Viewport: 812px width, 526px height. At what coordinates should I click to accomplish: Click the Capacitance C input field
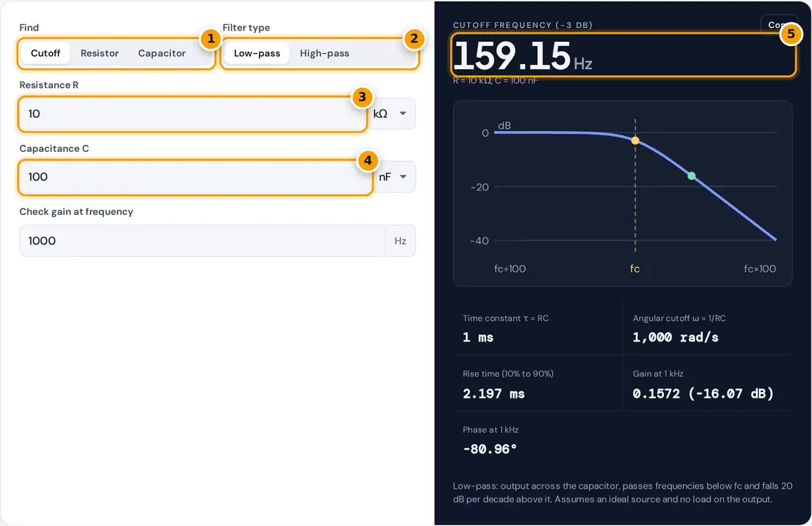(196, 177)
